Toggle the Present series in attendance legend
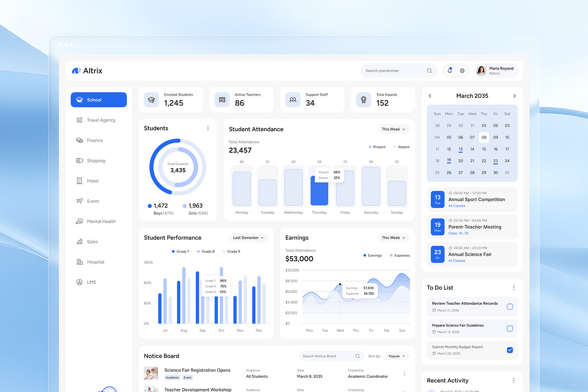This screenshot has width=588, height=392. (x=377, y=147)
